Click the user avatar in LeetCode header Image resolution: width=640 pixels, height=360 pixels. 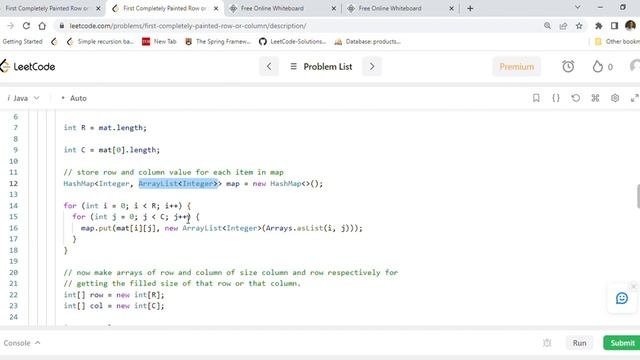pos(635,67)
